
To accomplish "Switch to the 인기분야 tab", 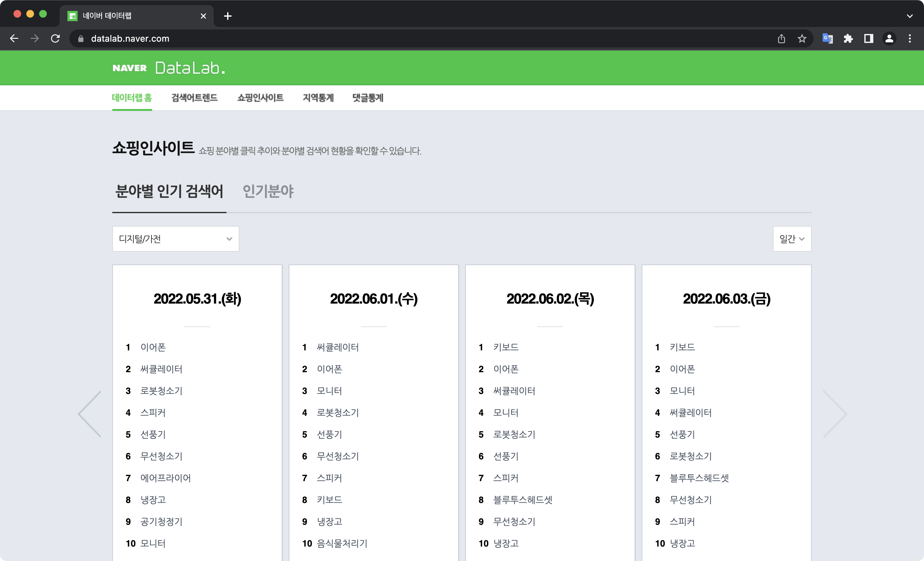I will pyautogui.click(x=269, y=191).
